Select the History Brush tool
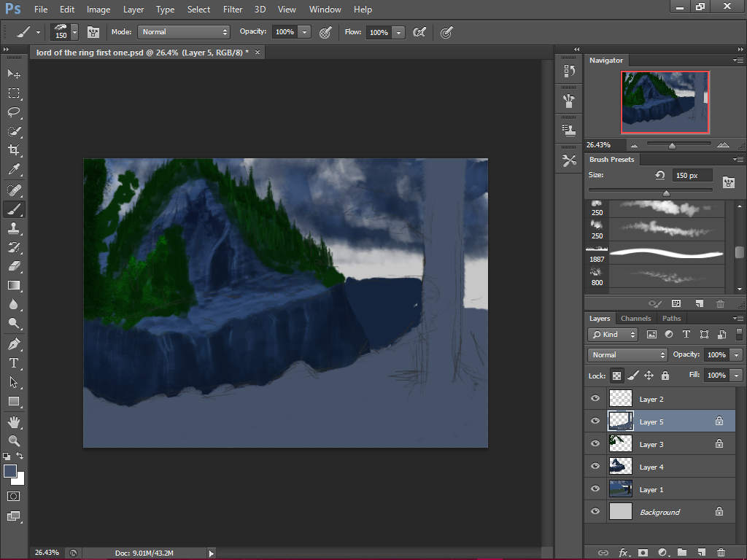747x560 pixels. point(14,247)
